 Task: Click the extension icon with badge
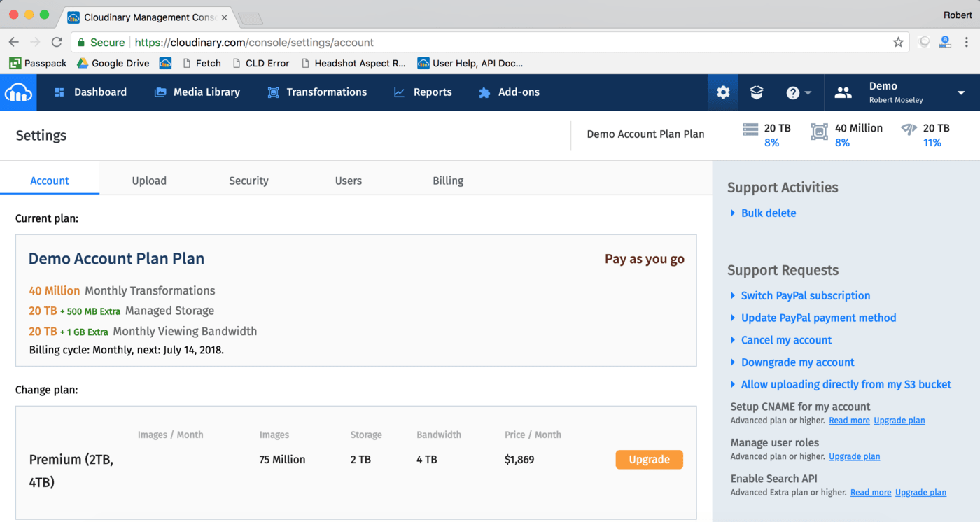pyautogui.click(x=945, y=42)
